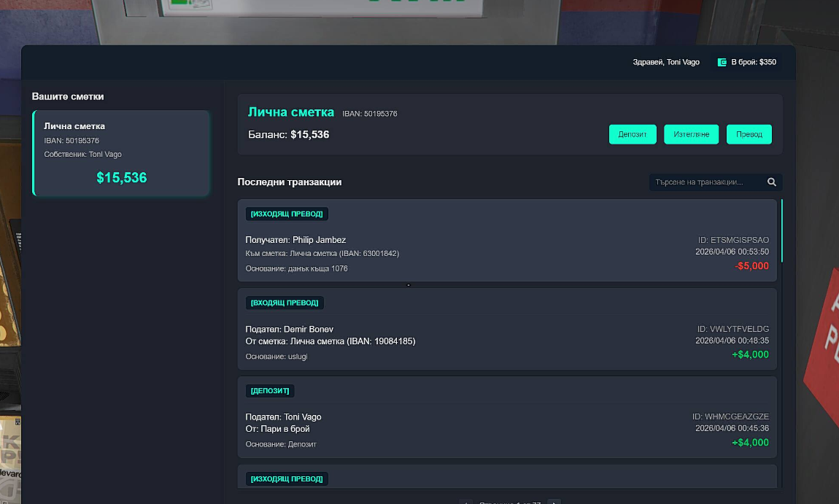The width and height of the screenshot is (839, 504).
Task: Click transaction ID ETSMGISPSAO
Action: 733,240
